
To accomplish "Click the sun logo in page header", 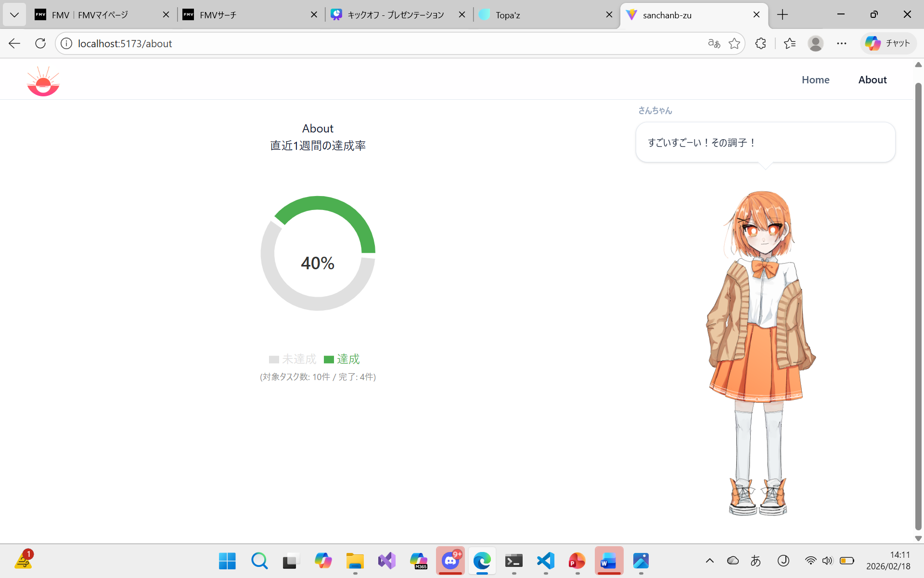I will (x=43, y=81).
